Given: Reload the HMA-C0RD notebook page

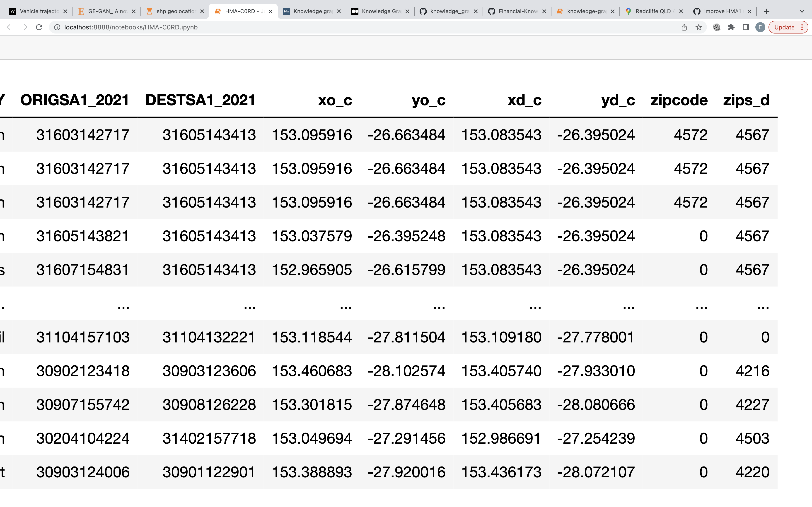Looking at the screenshot, I should pos(39,27).
